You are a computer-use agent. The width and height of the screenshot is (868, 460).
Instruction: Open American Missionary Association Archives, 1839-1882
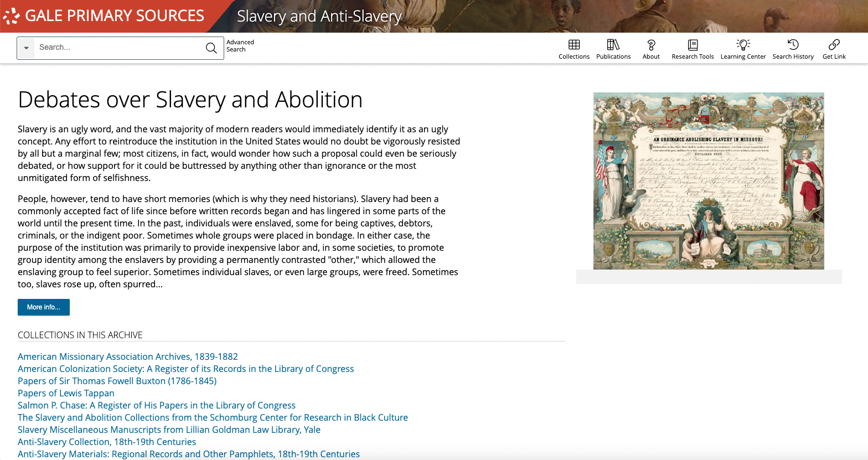[x=128, y=356]
